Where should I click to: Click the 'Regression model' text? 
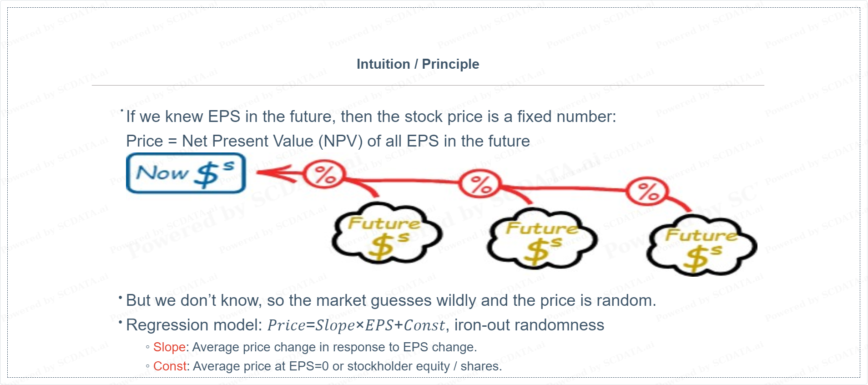point(194,325)
